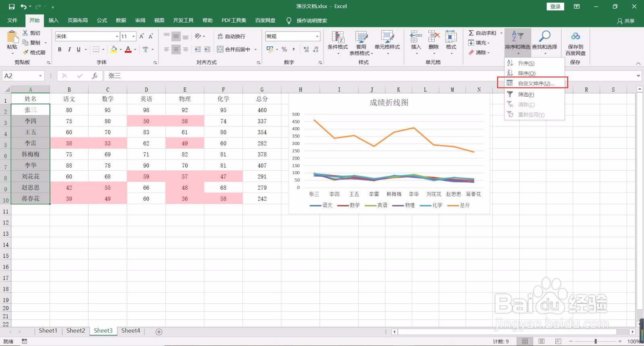Switch to Page Layout view icon
Image resolution: width=644 pixels, height=346 pixels.
[541, 341]
